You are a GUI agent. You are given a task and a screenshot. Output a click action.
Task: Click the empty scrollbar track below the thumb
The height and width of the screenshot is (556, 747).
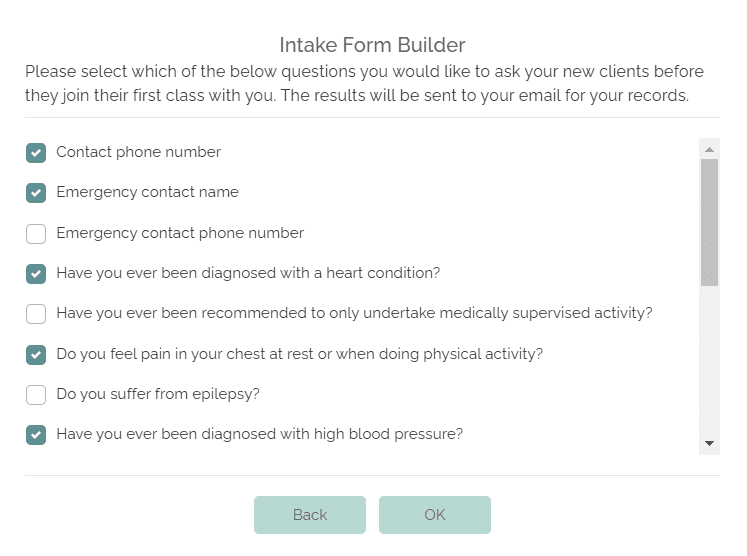click(709, 360)
